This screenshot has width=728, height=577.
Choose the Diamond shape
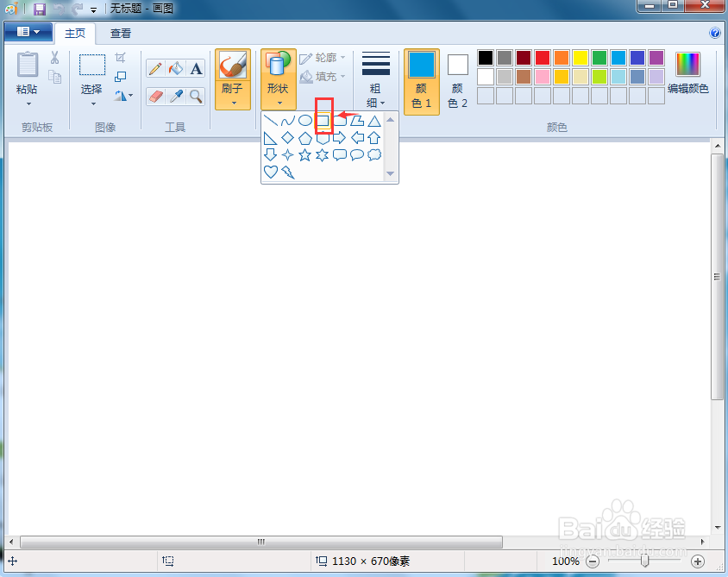pyautogui.click(x=287, y=138)
